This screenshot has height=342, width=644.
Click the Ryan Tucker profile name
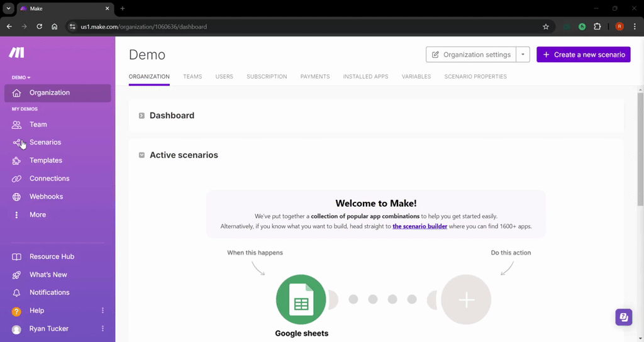point(49,329)
